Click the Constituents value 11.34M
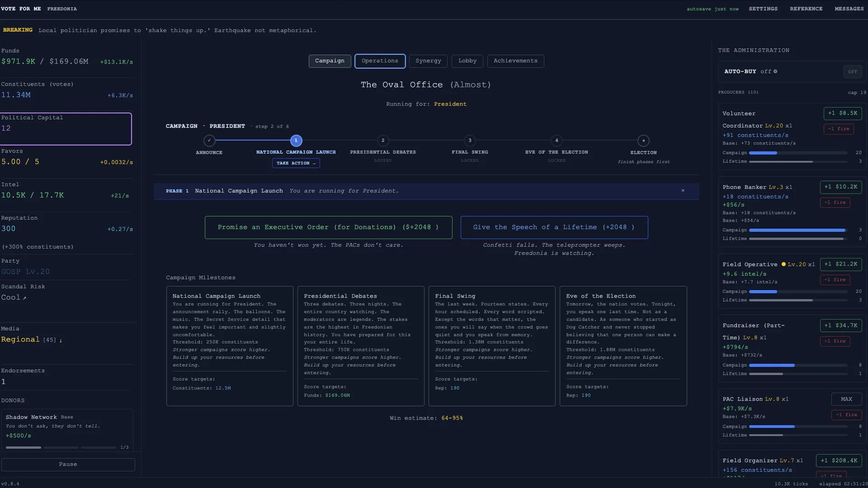 pos(16,95)
